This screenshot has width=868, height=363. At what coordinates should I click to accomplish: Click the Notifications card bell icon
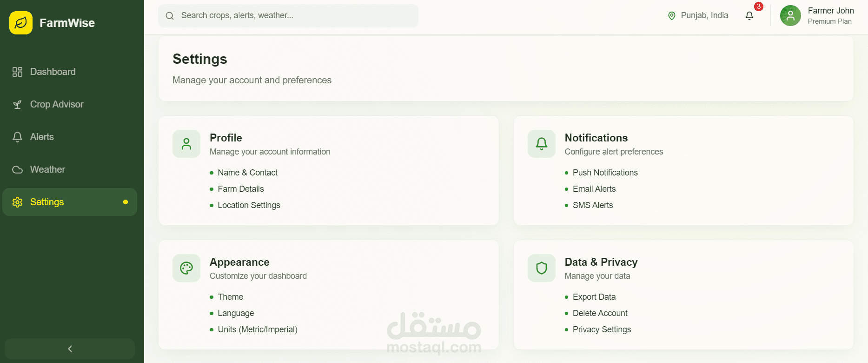click(542, 144)
